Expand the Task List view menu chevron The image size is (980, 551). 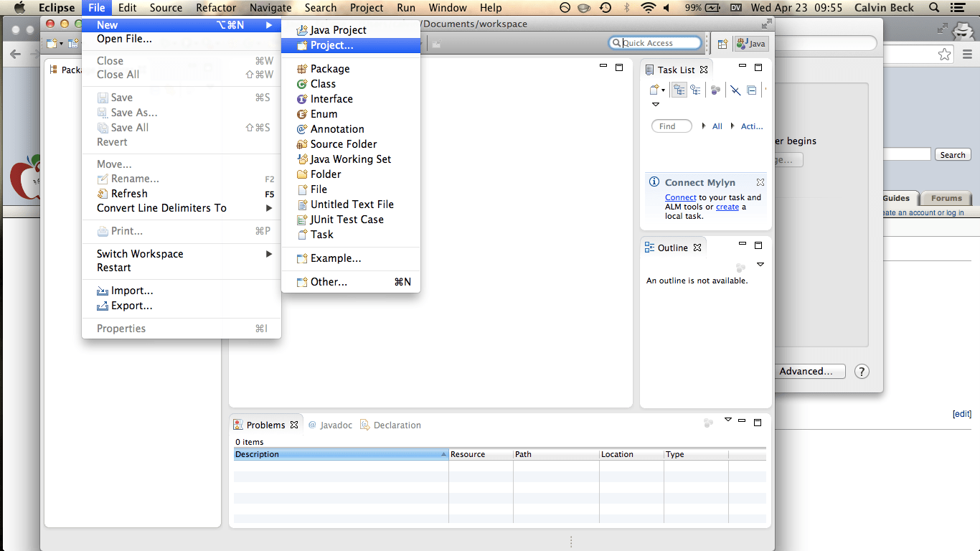pos(655,104)
